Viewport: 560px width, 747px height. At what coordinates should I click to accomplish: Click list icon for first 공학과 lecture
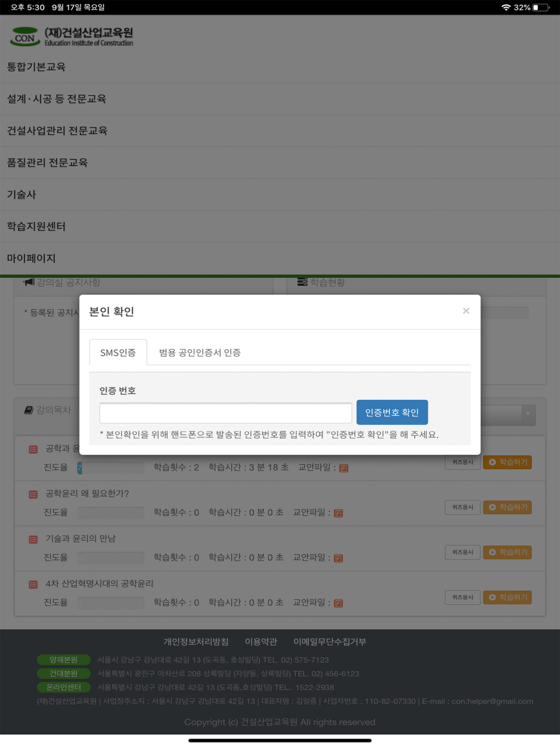(33, 450)
